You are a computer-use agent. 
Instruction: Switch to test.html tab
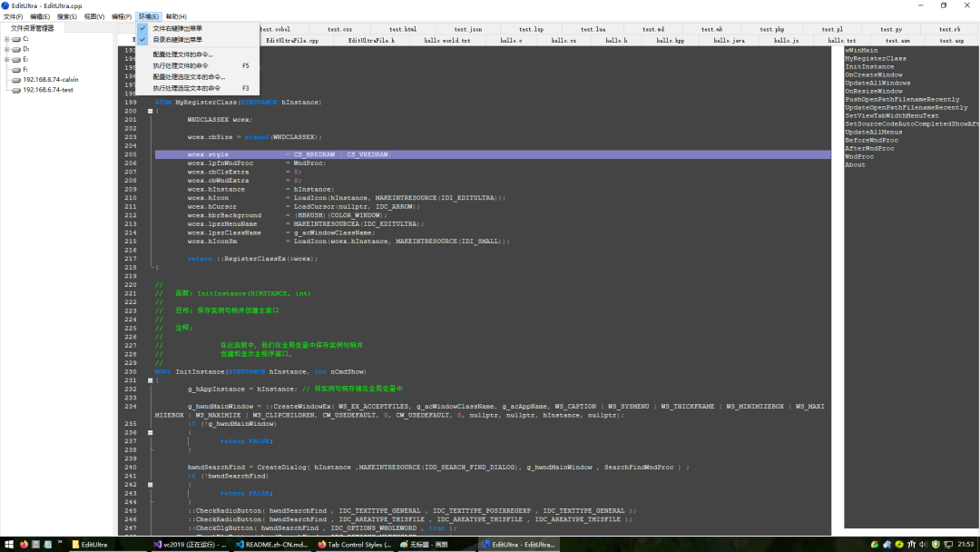coord(403,29)
